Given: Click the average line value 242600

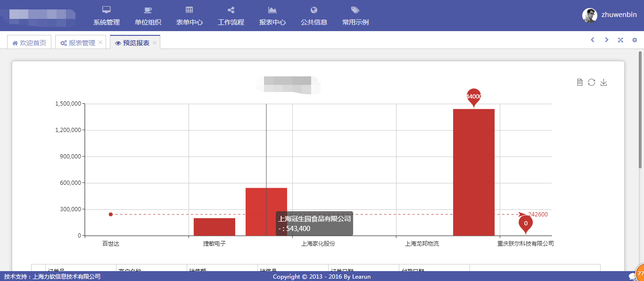Looking at the screenshot, I should (538, 215).
